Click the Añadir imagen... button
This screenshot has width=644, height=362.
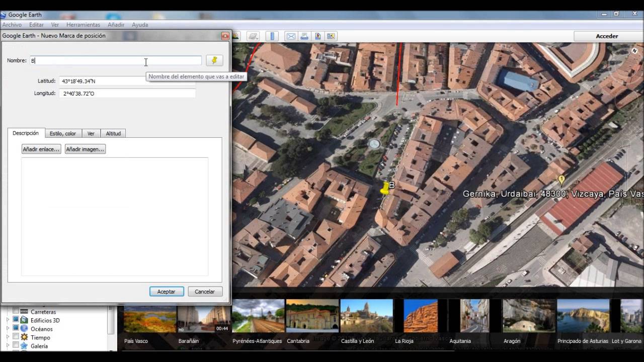85,149
